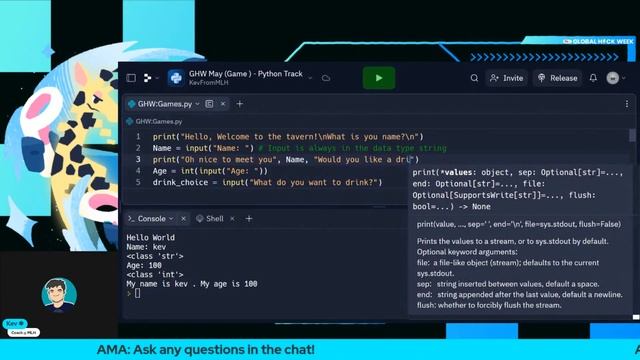640x360 pixels.
Task: Click the 'Hello World' console output line
Action: coord(151,237)
